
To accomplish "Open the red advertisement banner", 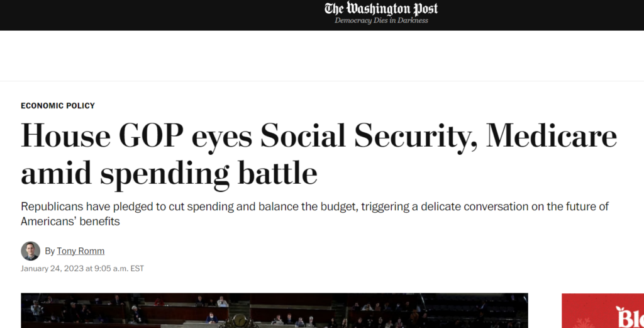I will tap(602, 311).
